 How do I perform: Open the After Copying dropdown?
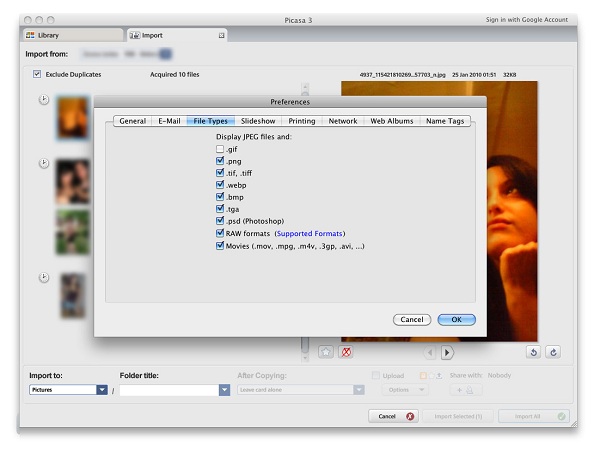click(x=301, y=390)
